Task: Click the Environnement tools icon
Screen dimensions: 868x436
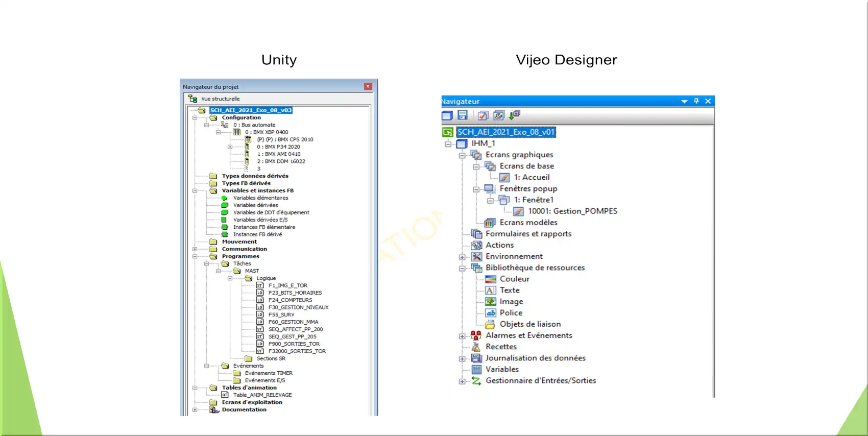Action: [x=476, y=256]
